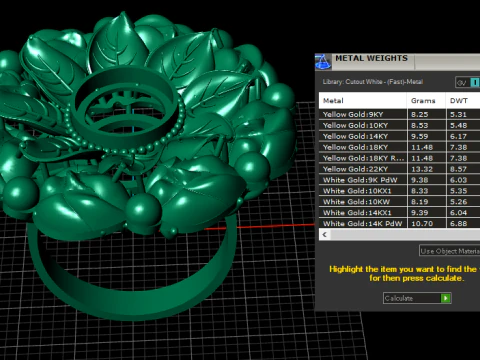
Task: Click the 9.59 grams value
Action: click(x=419, y=136)
